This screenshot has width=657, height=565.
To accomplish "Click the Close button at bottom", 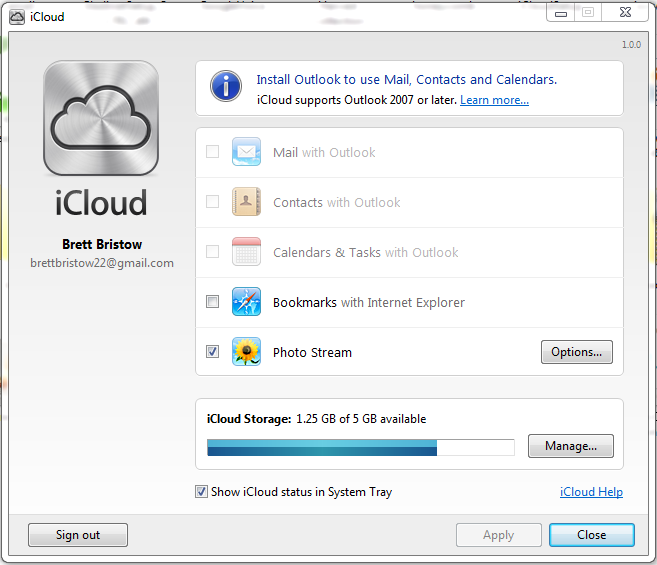I will click(592, 535).
